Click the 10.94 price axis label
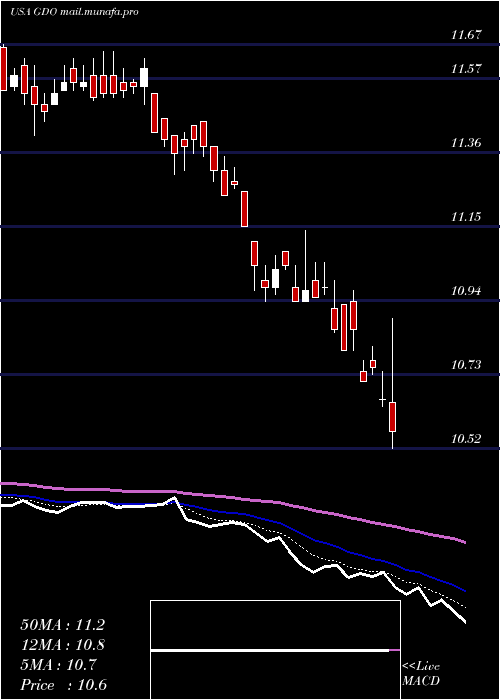 467,292
